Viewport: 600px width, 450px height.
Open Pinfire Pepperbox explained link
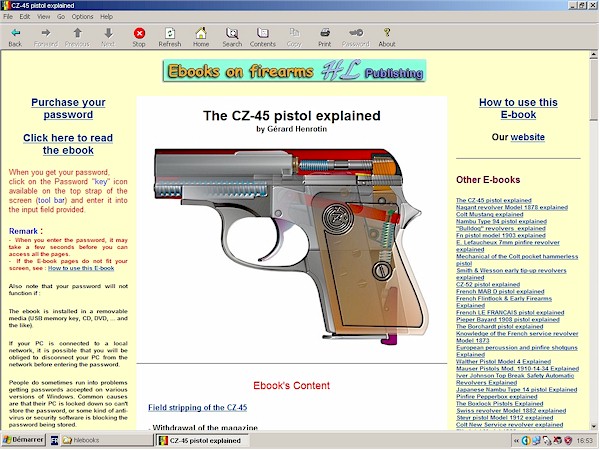tap(496, 397)
